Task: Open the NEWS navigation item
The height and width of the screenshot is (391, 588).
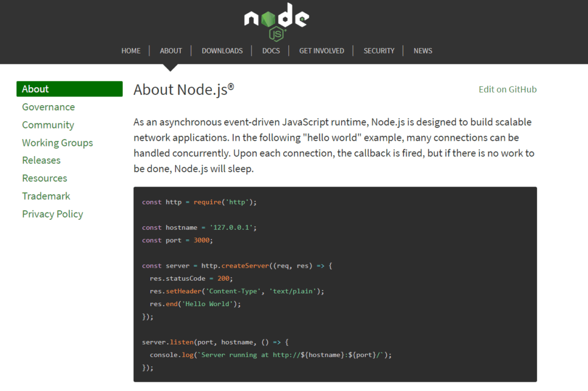Action: (x=423, y=51)
